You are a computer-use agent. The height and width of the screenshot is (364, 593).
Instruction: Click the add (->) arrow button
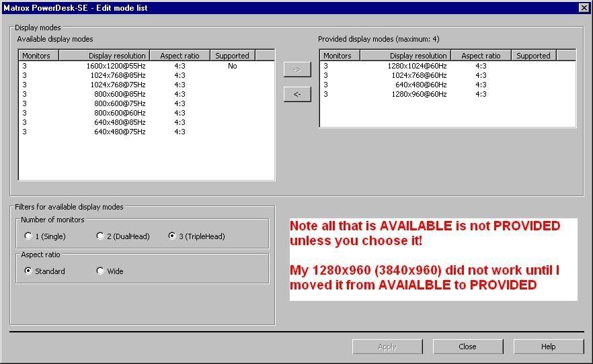[x=297, y=69]
